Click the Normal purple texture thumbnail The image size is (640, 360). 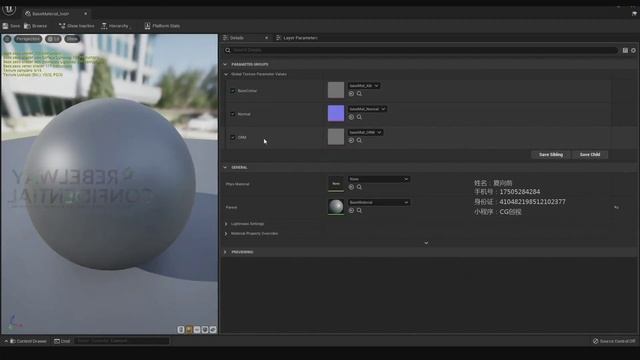click(x=336, y=113)
